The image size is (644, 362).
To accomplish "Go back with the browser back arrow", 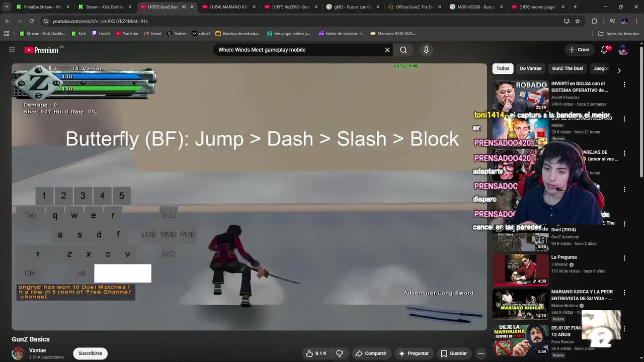I will pyautogui.click(x=7, y=21).
